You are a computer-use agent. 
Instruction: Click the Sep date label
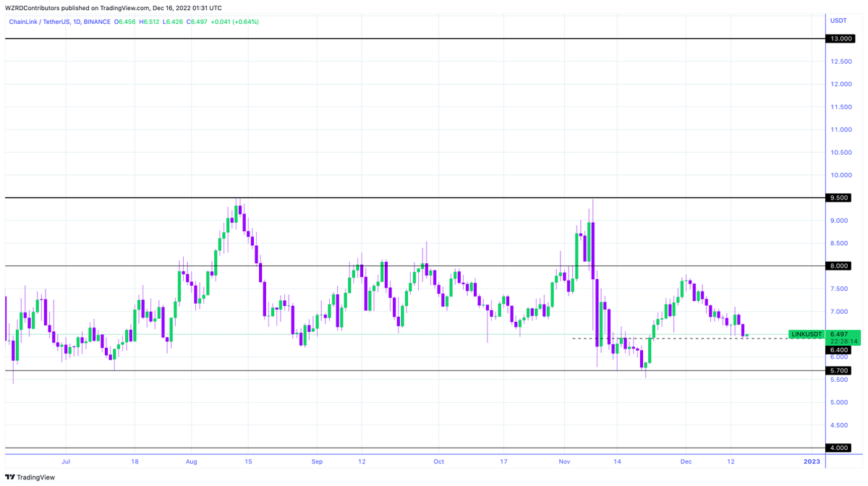click(x=317, y=461)
